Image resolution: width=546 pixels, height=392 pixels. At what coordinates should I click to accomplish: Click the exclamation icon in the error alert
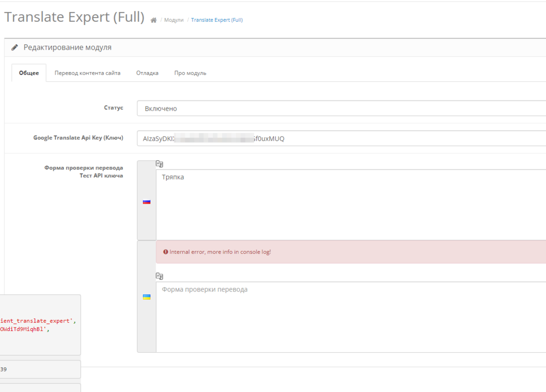pyautogui.click(x=165, y=252)
